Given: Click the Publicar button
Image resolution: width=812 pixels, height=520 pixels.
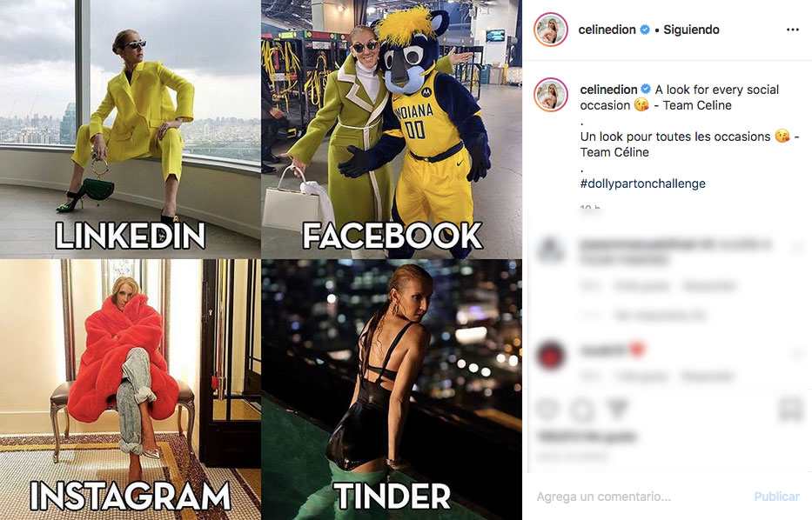Looking at the screenshot, I should [x=777, y=497].
